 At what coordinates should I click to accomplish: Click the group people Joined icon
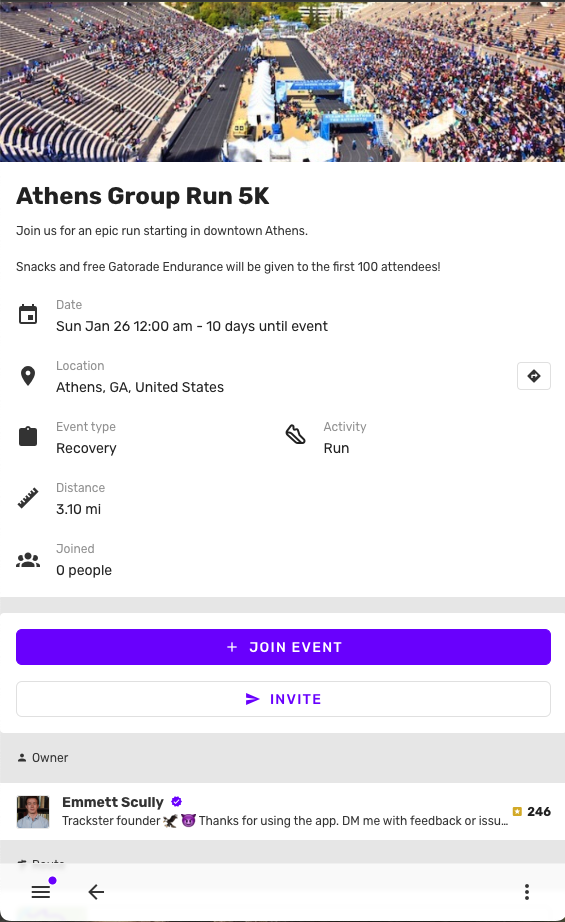click(28, 560)
